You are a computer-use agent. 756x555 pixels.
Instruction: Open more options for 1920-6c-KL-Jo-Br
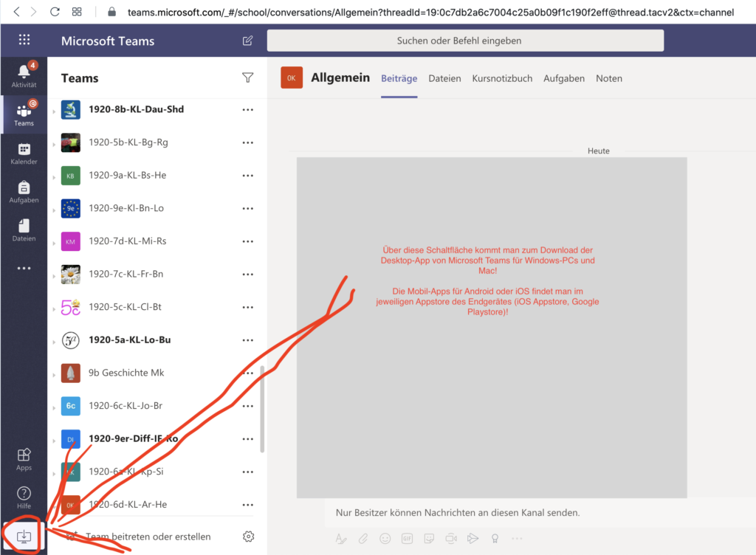click(248, 406)
